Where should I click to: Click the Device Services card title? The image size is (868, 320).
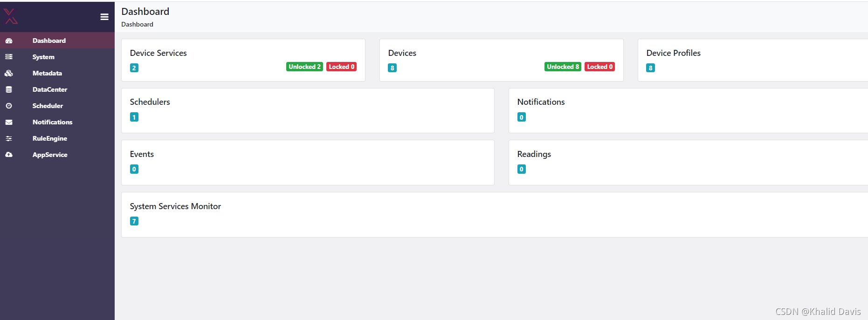(158, 53)
